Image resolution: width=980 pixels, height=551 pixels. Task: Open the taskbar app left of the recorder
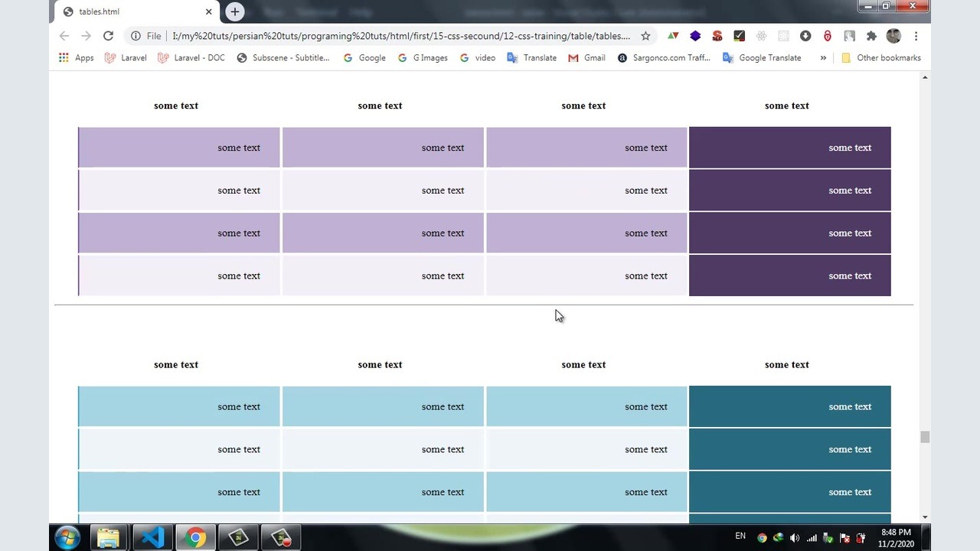click(238, 538)
